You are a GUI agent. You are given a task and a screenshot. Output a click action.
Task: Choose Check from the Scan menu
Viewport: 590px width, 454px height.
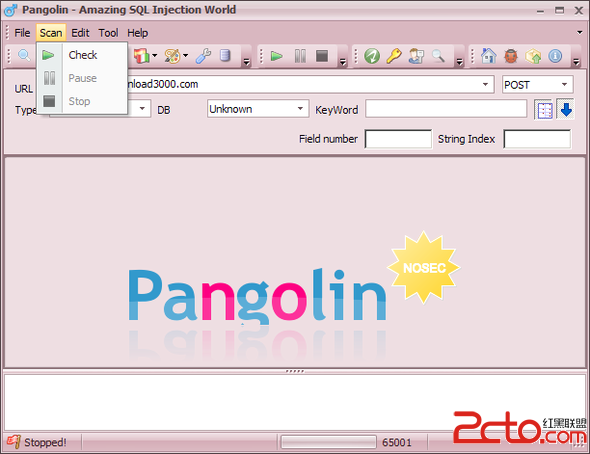82,55
